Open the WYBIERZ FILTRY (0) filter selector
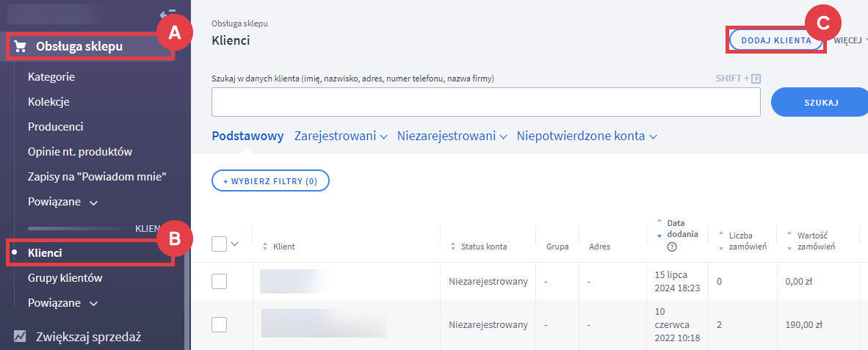The width and height of the screenshot is (868, 350). [x=270, y=181]
